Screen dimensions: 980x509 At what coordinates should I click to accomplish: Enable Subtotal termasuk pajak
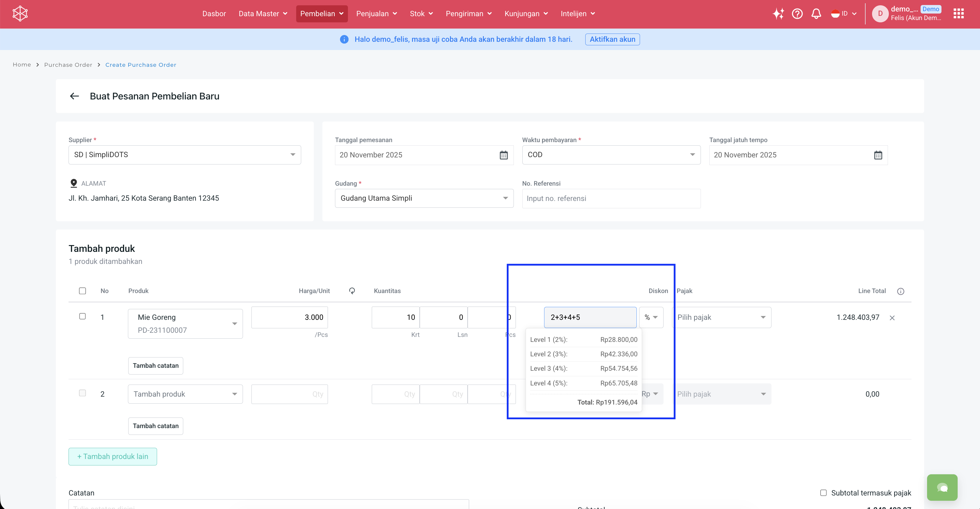point(823,493)
